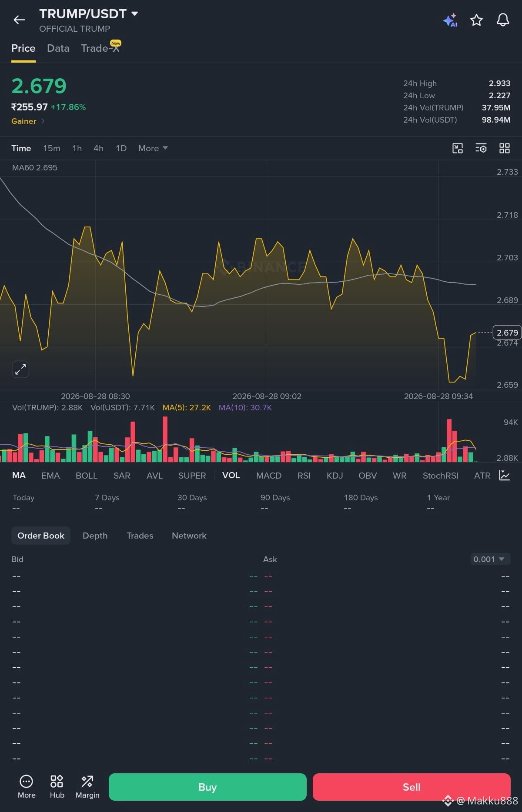Expand chart to fullscreen with the arrows icon

[20, 369]
